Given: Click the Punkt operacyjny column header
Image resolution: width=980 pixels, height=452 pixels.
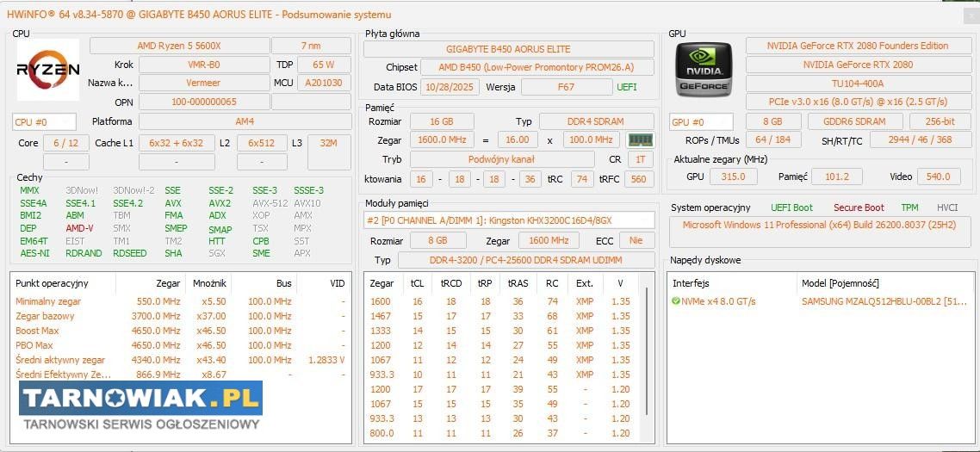Looking at the screenshot, I should tap(52, 283).
